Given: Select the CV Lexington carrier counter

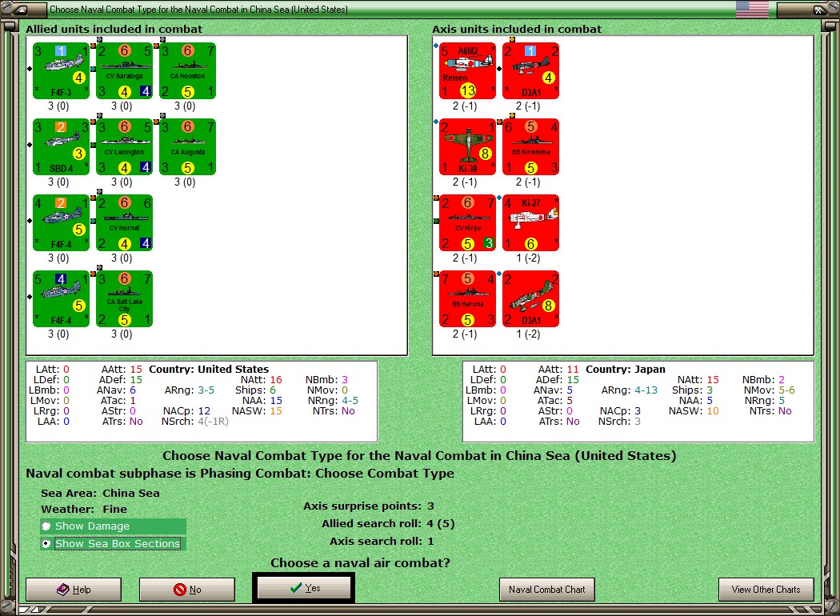Looking at the screenshot, I should (x=124, y=146).
